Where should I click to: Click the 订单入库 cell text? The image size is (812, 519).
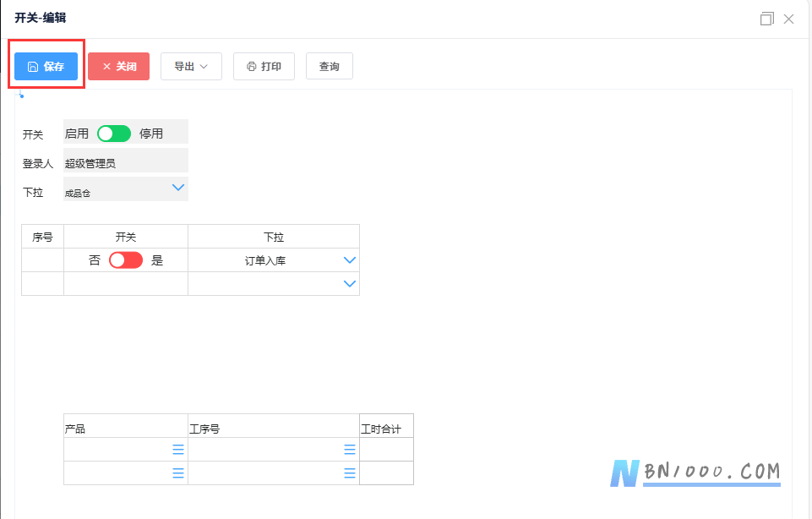(265, 260)
